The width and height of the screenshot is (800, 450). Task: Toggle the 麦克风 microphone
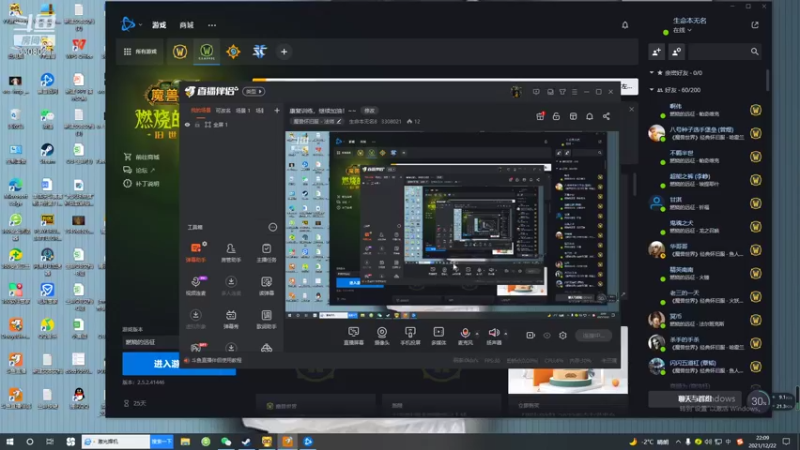pyautogui.click(x=465, y=336)
